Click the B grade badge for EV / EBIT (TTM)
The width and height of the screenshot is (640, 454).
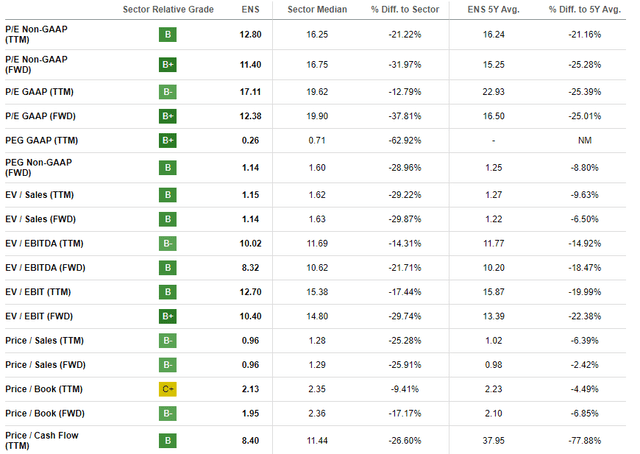(x=168, y=292)
